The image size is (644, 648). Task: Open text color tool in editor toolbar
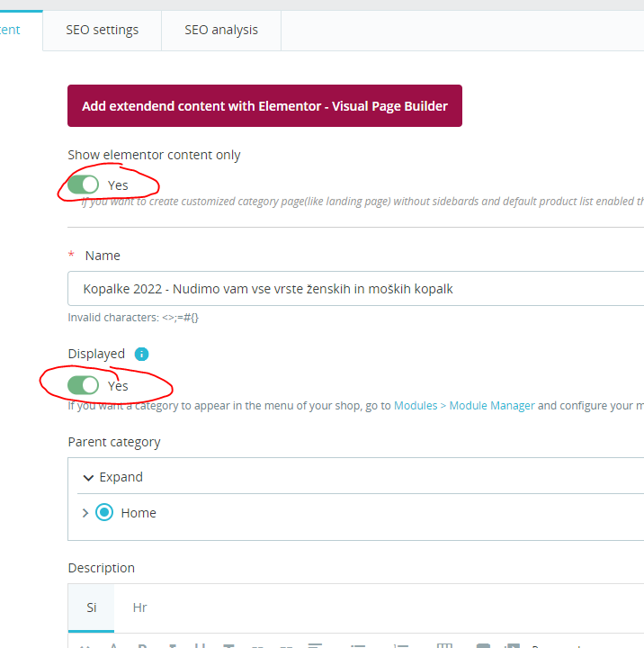(114, 645)
